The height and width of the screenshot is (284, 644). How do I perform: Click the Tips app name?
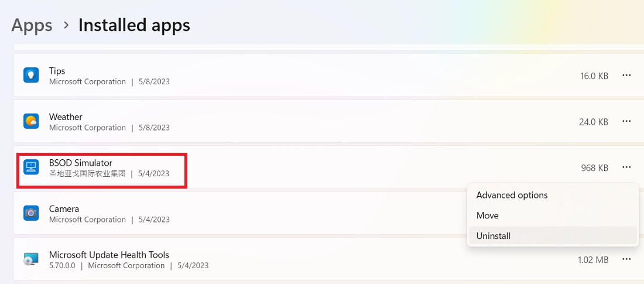pyautogui.click(x=57, y=71)
